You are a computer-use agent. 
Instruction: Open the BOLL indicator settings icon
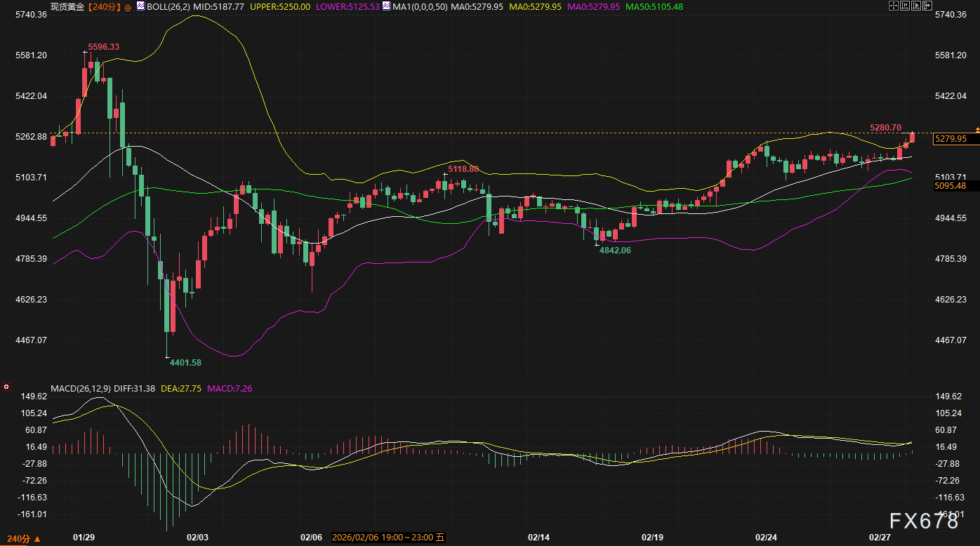tap(140, 6)
